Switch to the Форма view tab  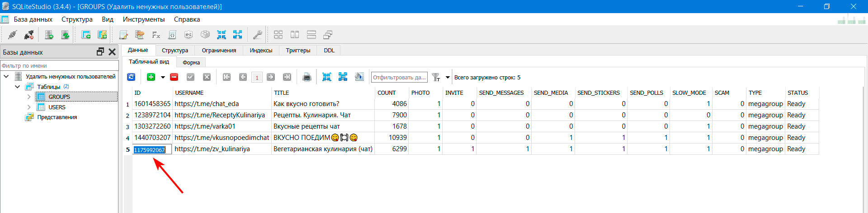(191, 62)
